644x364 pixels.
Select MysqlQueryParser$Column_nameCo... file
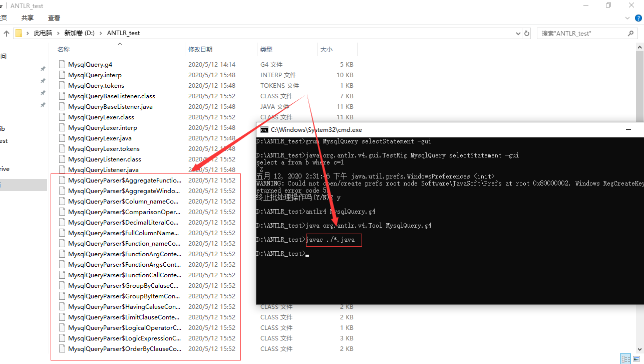point(124,201)
